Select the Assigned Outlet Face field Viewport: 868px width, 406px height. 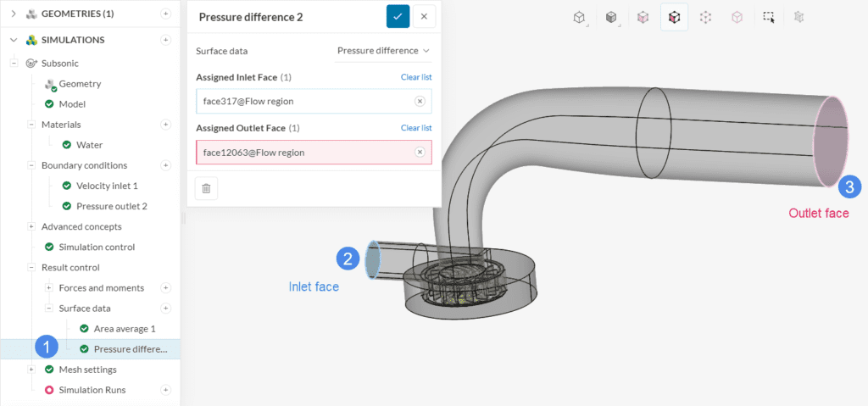click(314, 153)
